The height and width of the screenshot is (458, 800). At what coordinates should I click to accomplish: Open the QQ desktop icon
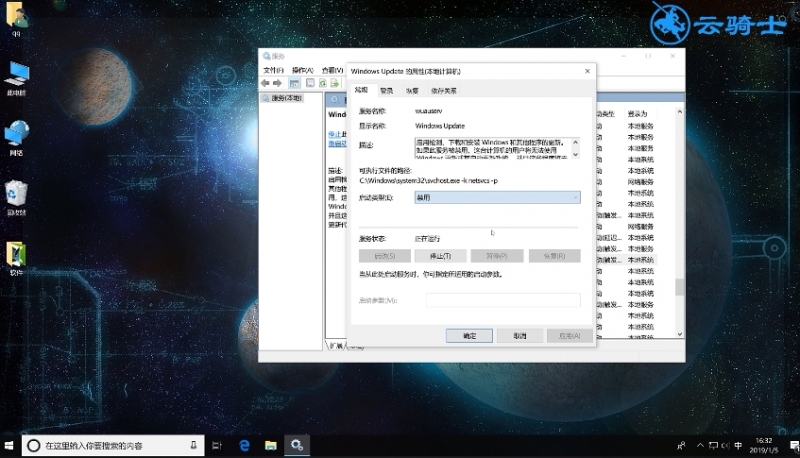(x=16, y=19)
